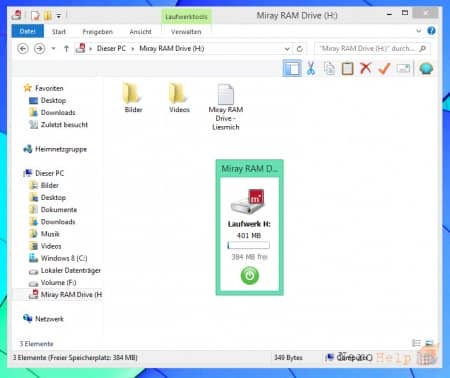Open the Ansicht ribbon tab
The width and height of the screenshot is (450, 378).
(x=140, y=32)
